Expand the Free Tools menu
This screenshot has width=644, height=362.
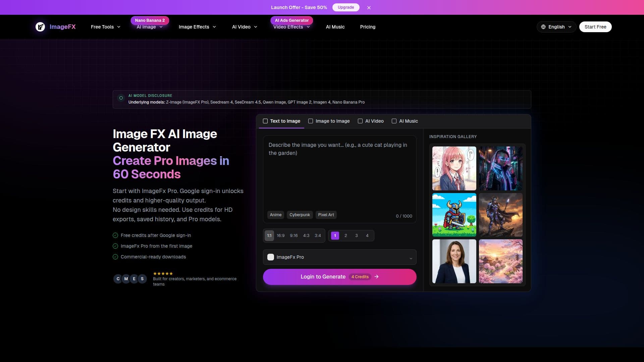pyautogui.click(x=106, y=27)
